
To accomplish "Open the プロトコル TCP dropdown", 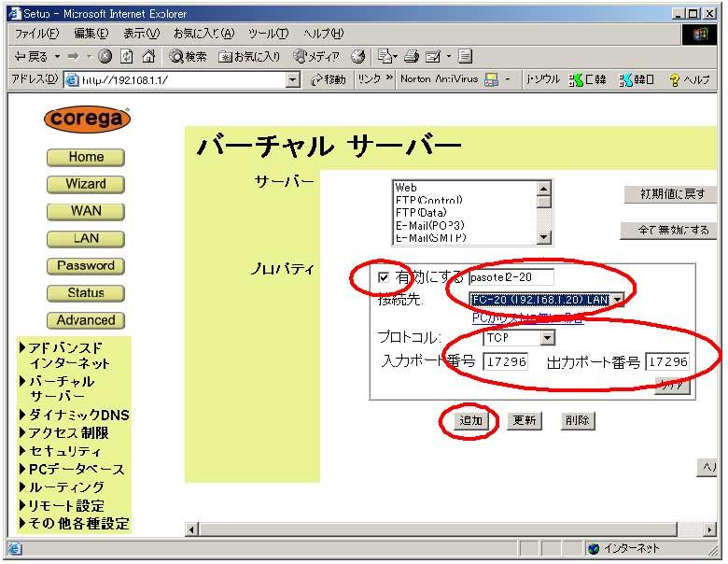I will click(547, 338).
